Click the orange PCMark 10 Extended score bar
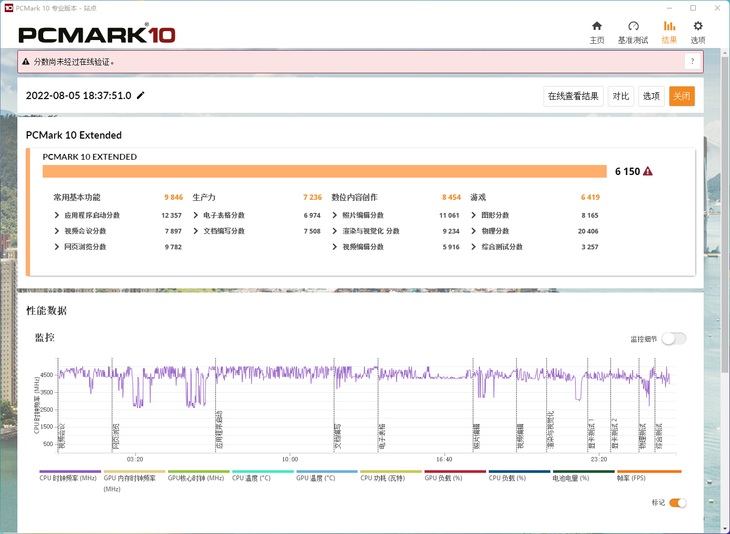Viewport: 730px width, 534px height. click(324, 171)
